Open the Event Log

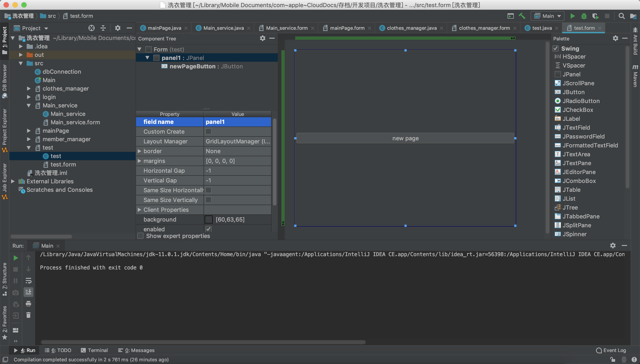[x=611, y=350]
